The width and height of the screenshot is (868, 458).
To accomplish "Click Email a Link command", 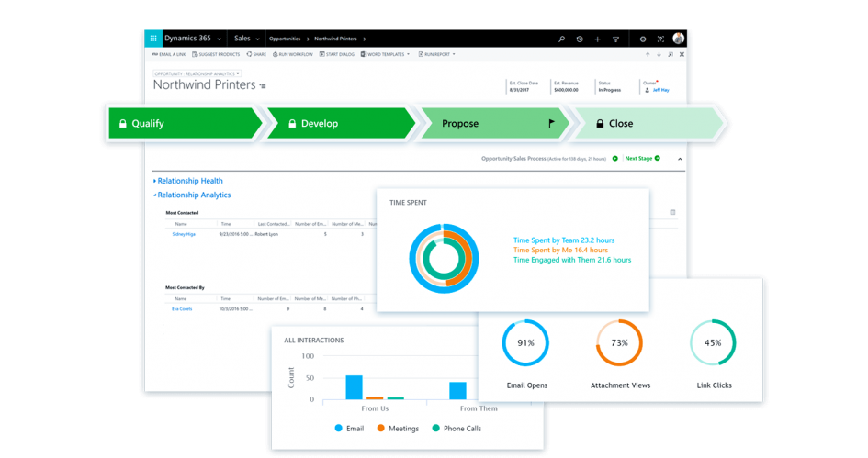I will point(169,55).
